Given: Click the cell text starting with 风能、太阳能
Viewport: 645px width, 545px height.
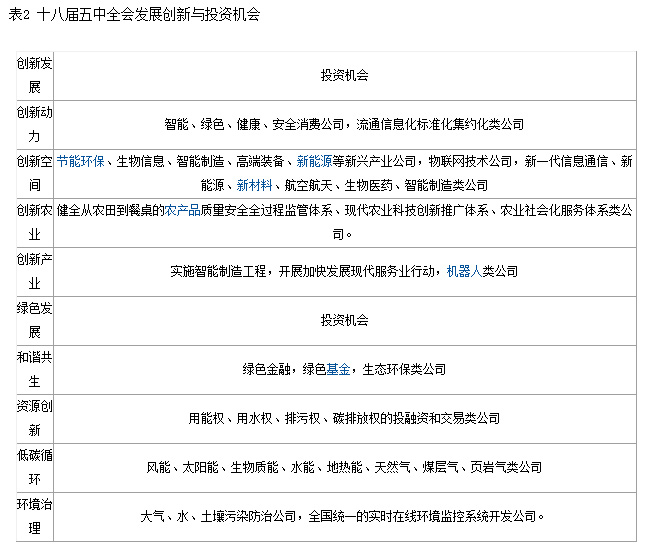Looking at the screenshot, I should [344, 467].
